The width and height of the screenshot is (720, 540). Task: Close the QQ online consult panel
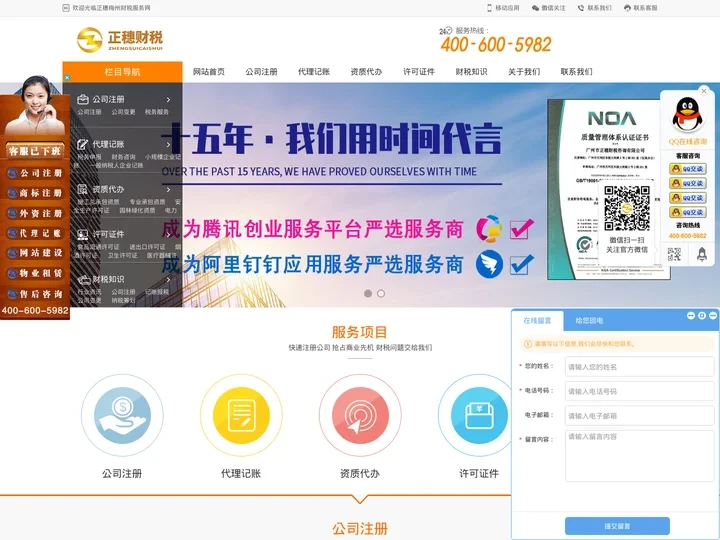click(x=703, y=91)
